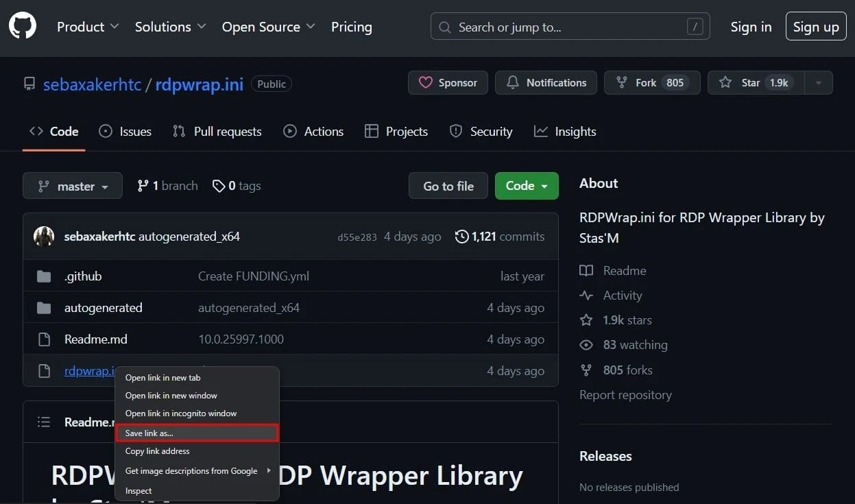855x504 pixels.
Task: Expand the Product navigation menu
Action: coord(87,27)
